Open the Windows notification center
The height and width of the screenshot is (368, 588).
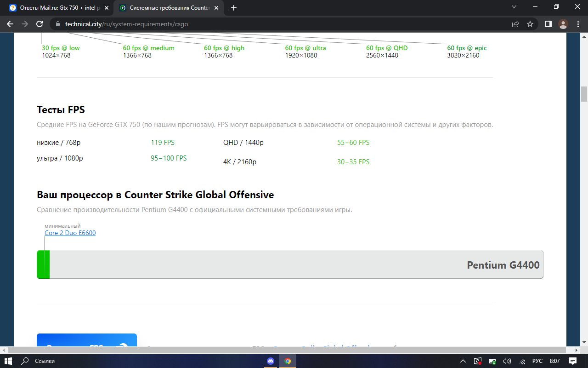(x=573, y=361)
